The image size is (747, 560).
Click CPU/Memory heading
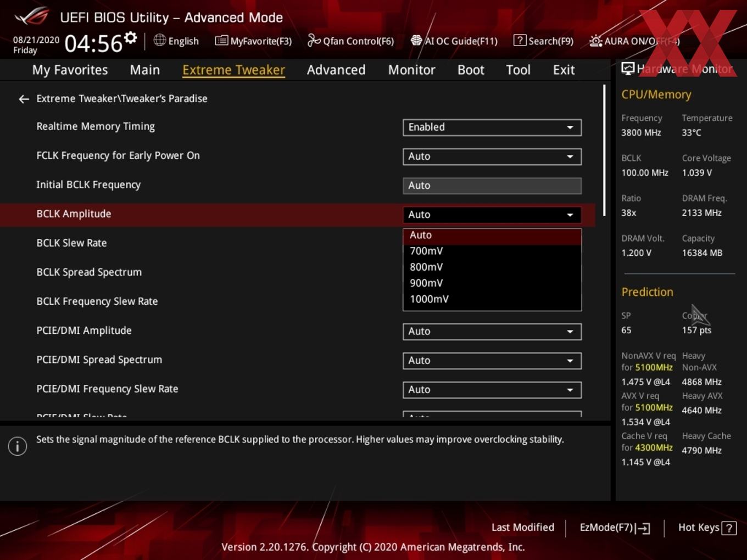coord(656,94)
